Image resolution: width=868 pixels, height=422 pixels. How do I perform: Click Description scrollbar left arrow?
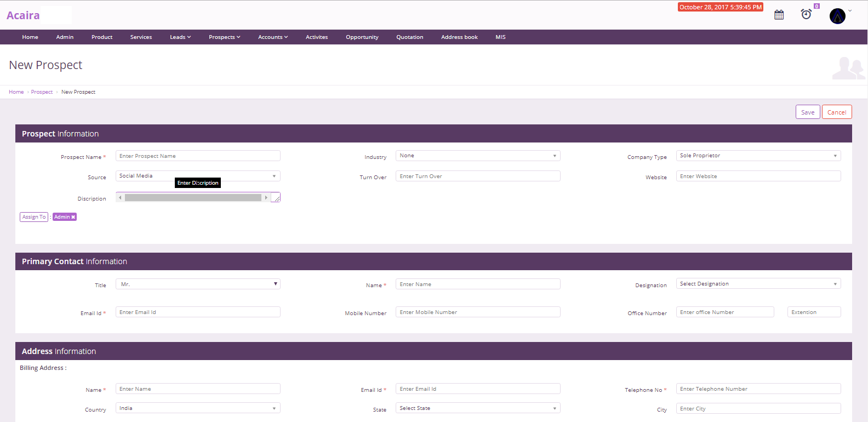(x=120, y=197)
